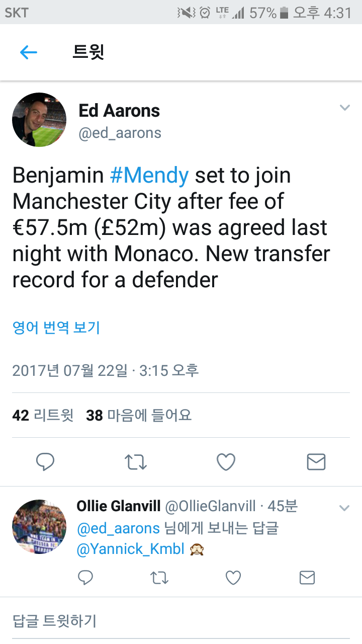Like Ollie Glanvill's reply
The height and width of the screenshot is (644, 362).
(233, 578)
